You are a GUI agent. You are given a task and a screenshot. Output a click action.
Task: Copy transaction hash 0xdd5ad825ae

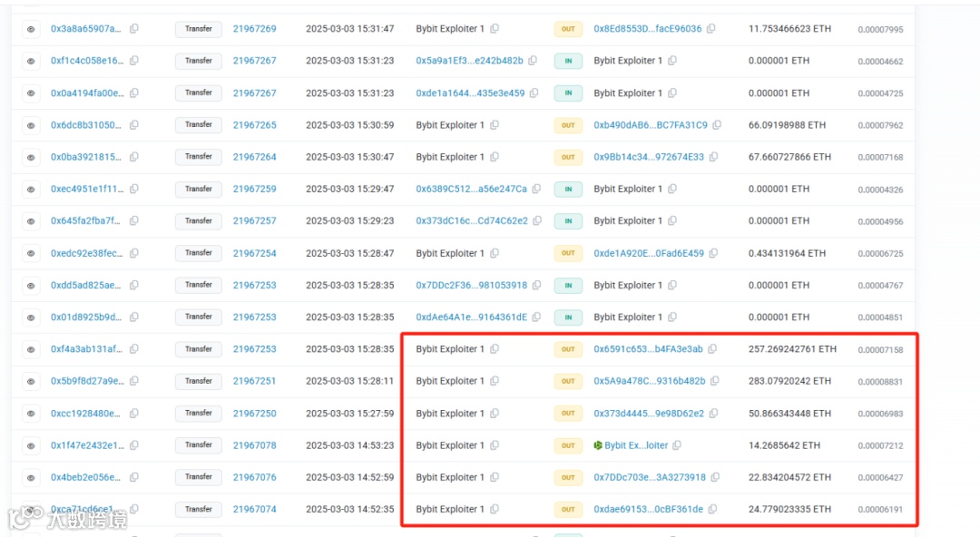tap(133, 285)
